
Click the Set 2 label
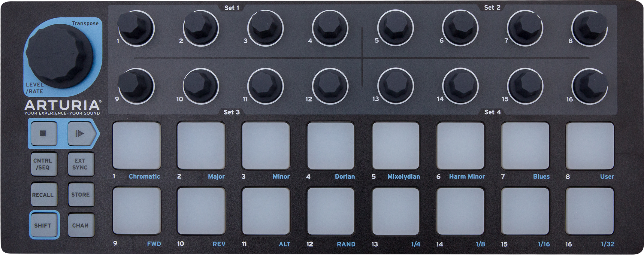tap(492, 8)
